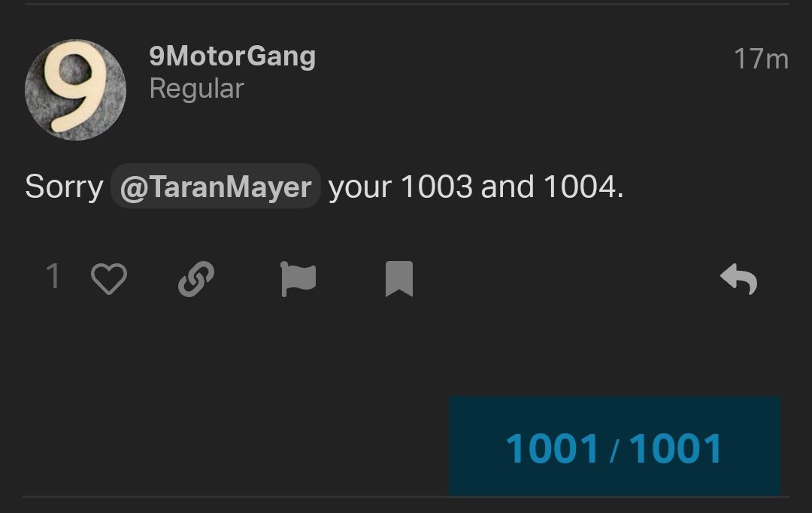Click the word and in the post

click(507, 187)
